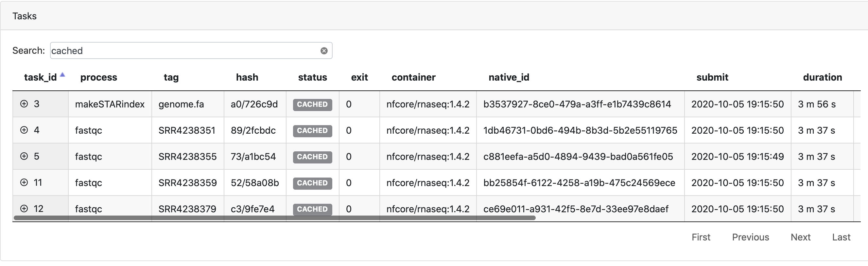Go to the Next page
The image size is (868, 266).
tap(800, 237)
